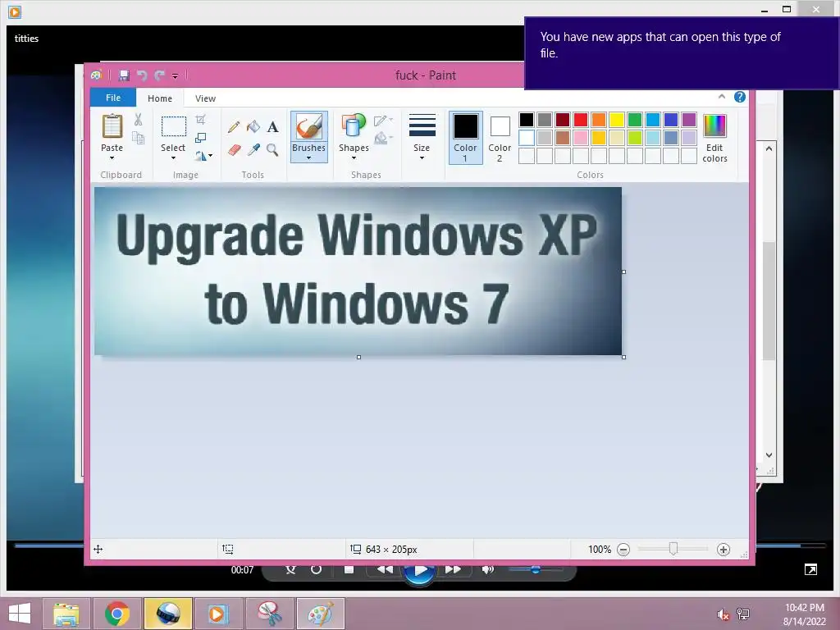The image size is (840, 630).
Task: Pick the purple color swatch
Action: pyautogui.click(x=689, y=120)
